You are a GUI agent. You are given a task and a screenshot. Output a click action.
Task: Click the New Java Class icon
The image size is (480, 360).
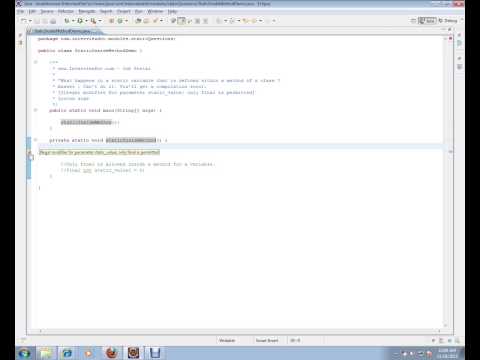click(120, 21)
